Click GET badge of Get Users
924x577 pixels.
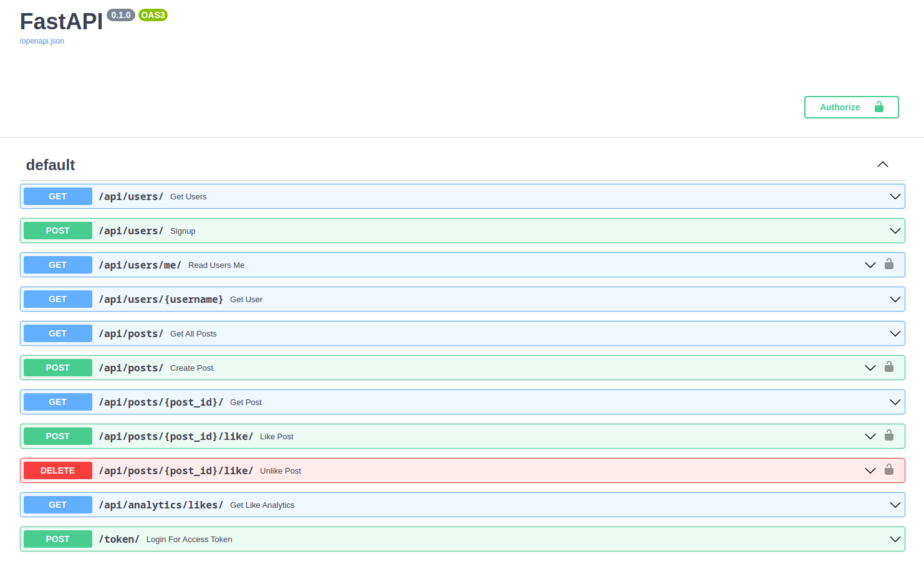click(x=58, y=196)
